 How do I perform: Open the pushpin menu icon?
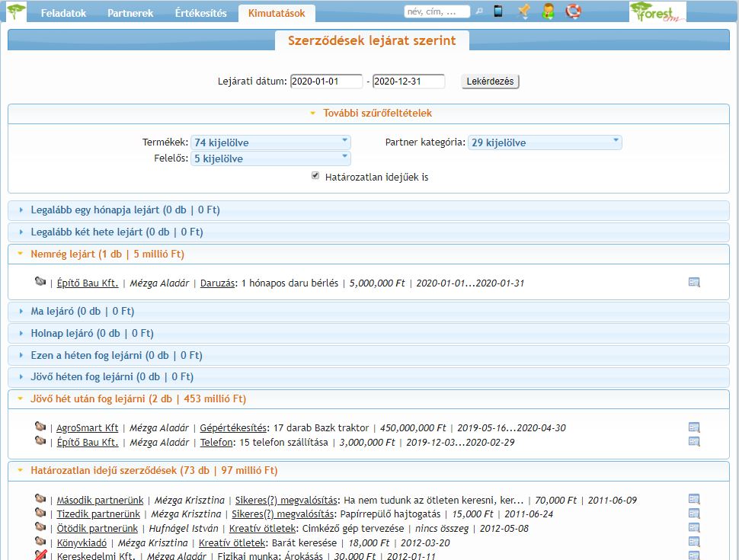click(523, 11)
